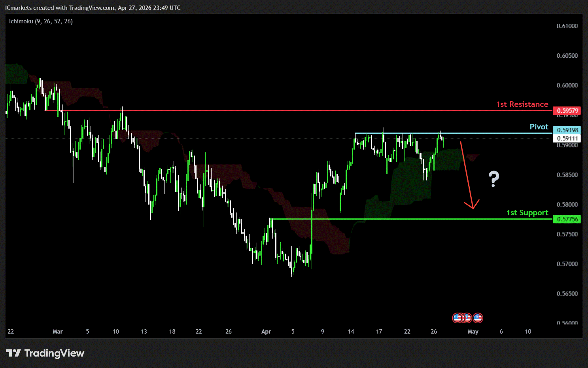Click the 0.61000 level on the price axis
This screenshot has width=588, height=368.
point(567,26)
